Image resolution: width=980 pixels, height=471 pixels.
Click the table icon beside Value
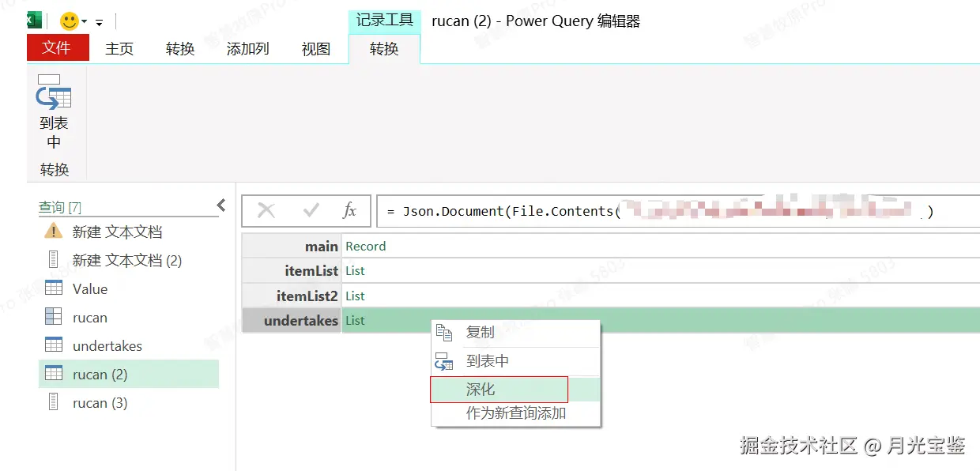(54, 288)
